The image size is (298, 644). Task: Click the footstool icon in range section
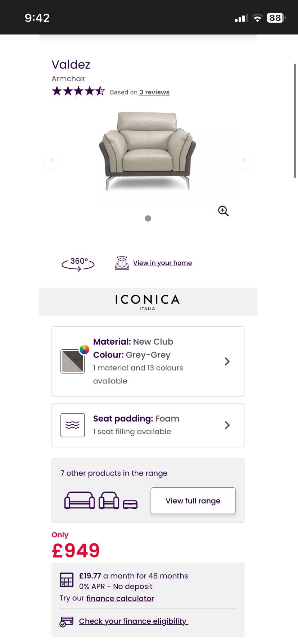coord(130,504)
